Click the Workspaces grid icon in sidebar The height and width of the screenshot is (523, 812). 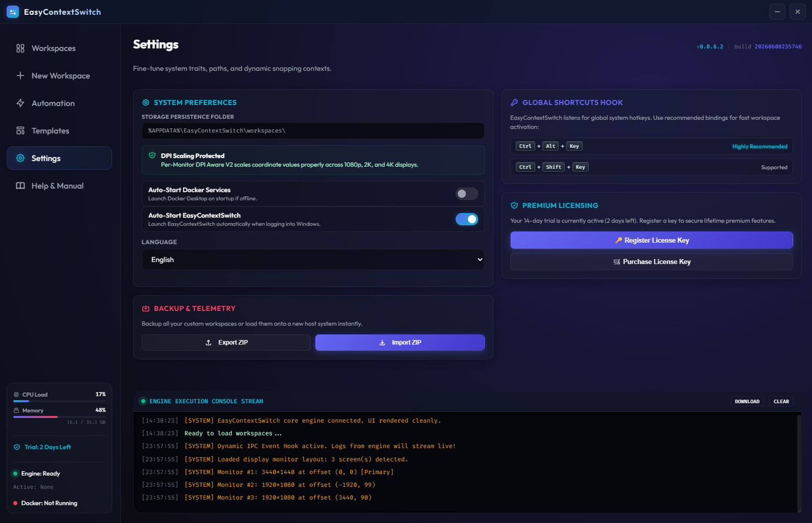(20, 48)
